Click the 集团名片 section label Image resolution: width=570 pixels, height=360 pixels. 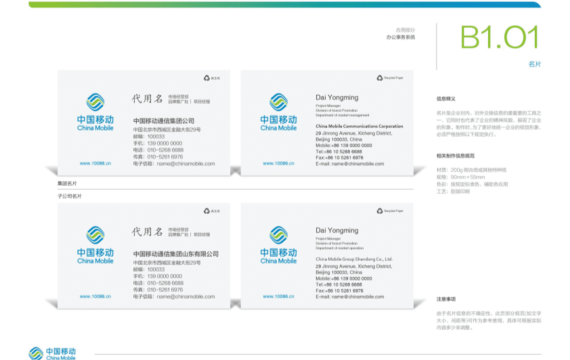pos(67,183)
